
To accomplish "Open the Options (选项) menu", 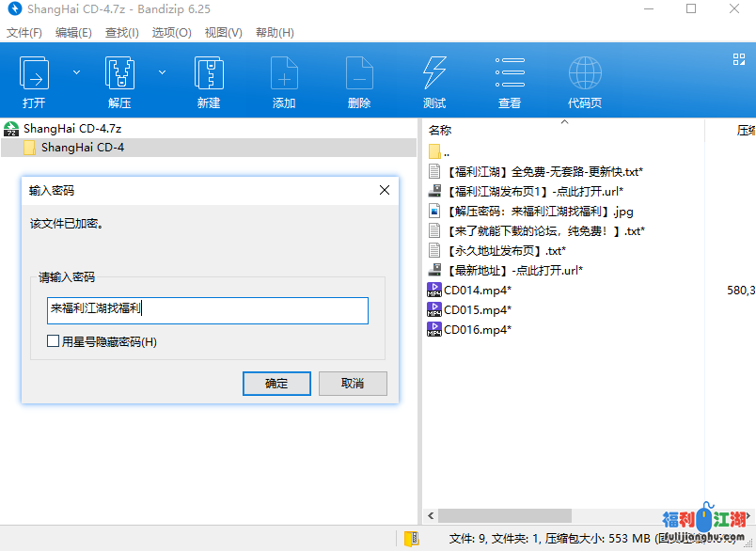I will tap(171, 32).
